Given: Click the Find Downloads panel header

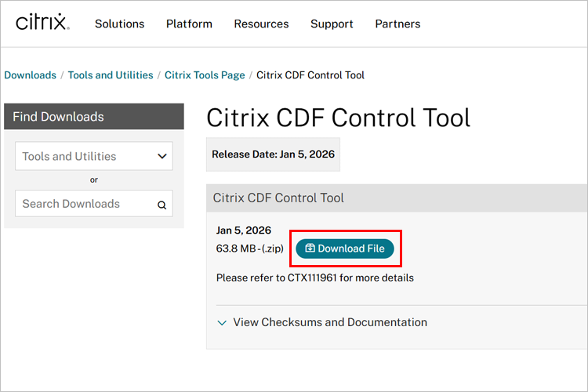Looking at the screenshot, I should [x=94, y=117].
